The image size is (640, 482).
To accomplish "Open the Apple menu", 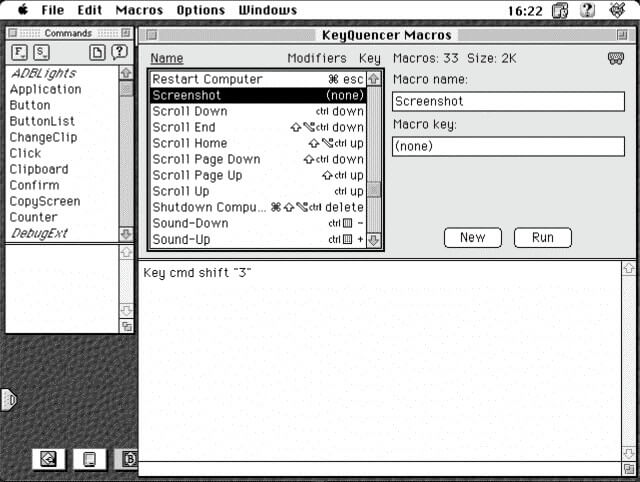I will pos(21,10).
